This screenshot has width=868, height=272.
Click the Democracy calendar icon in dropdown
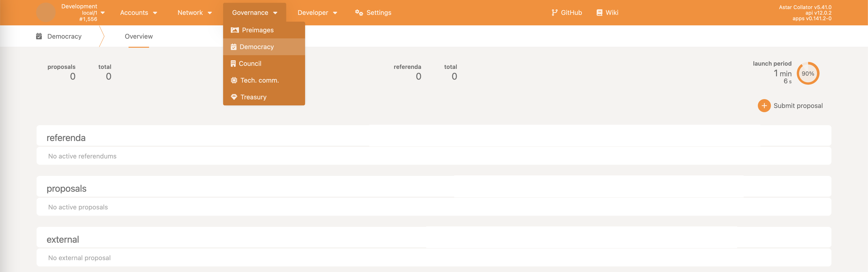[x=234, y=47]
